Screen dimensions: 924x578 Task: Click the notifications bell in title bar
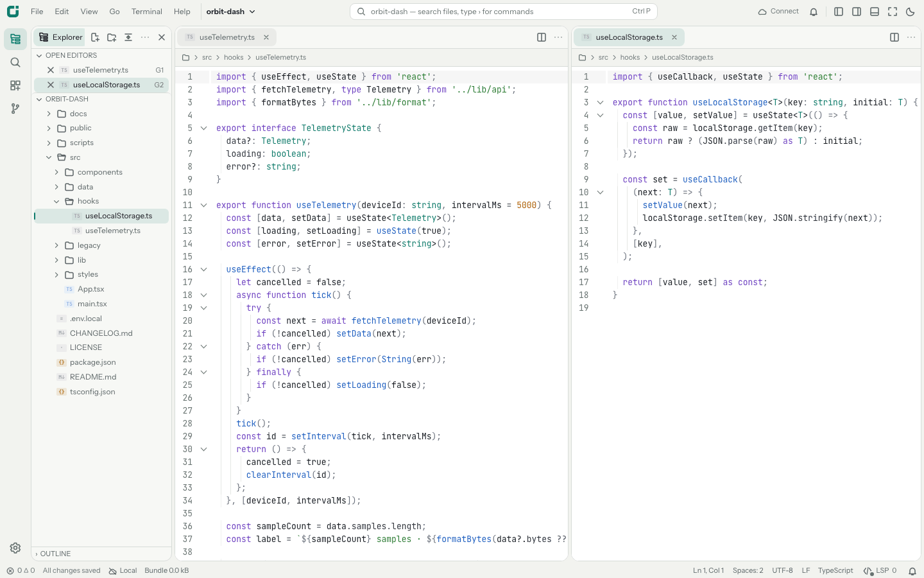coord(814,12)
